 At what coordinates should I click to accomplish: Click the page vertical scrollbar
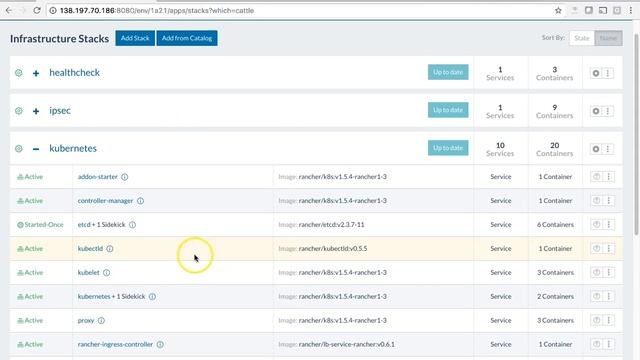[x=636, y=135]
